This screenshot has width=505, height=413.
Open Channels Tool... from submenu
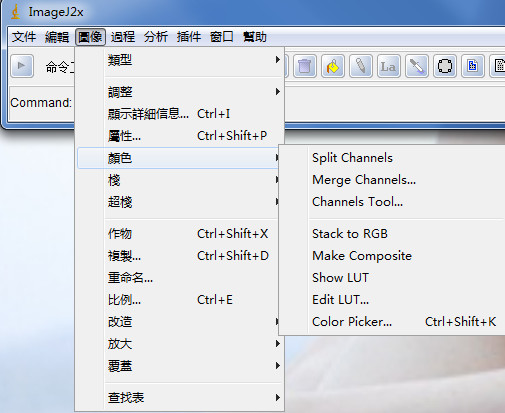click(392, 202)
